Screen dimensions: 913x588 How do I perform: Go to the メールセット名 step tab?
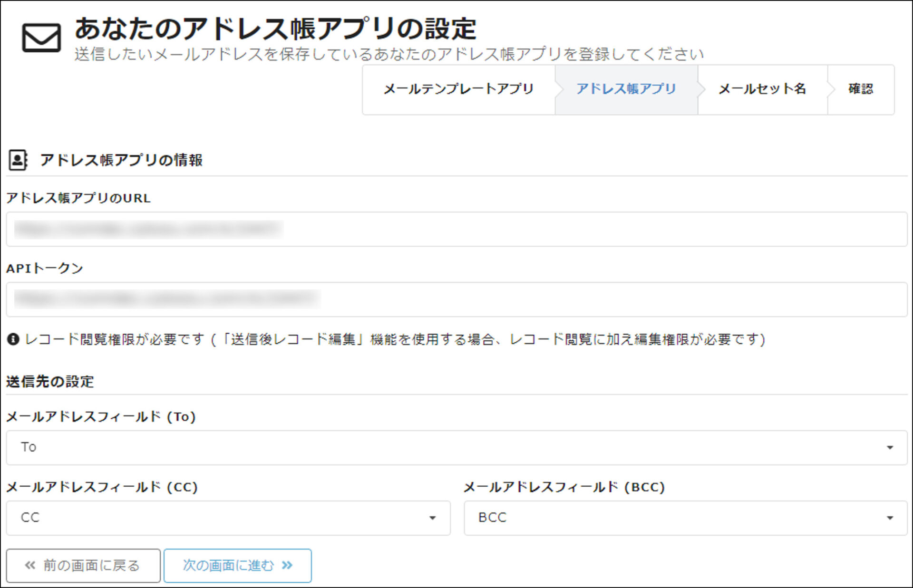click(x=762, y=89)
